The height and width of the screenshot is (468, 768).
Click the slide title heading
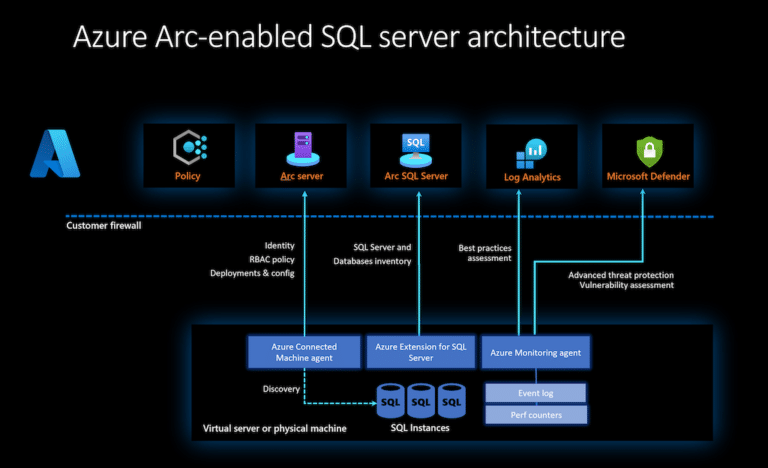coord(349,37)
